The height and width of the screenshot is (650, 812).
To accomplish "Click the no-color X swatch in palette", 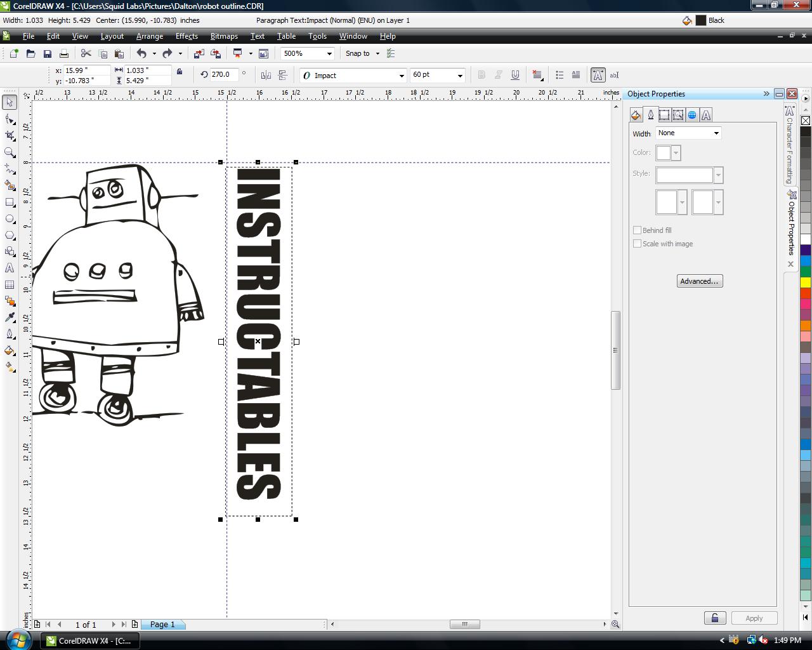I will pyautogui.click(x=806, y=121).
